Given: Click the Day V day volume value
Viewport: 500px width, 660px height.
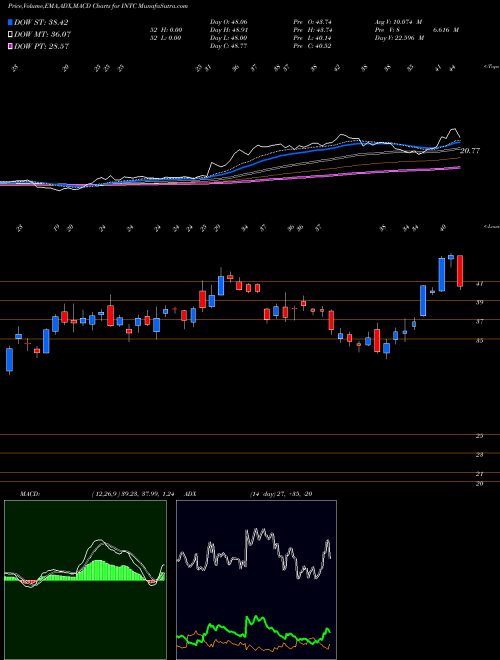Looking at the screenshot, I should pos(399,38).
